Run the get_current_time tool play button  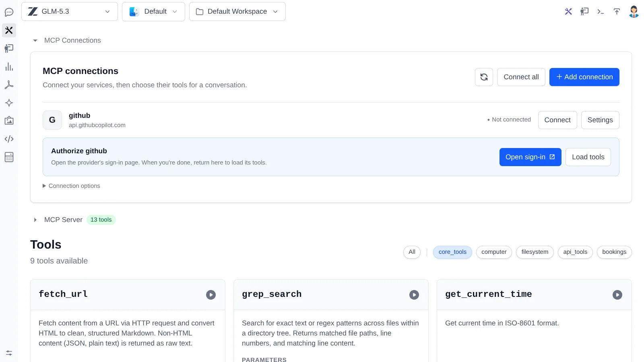pyautogui.click(x=617, y=295)
